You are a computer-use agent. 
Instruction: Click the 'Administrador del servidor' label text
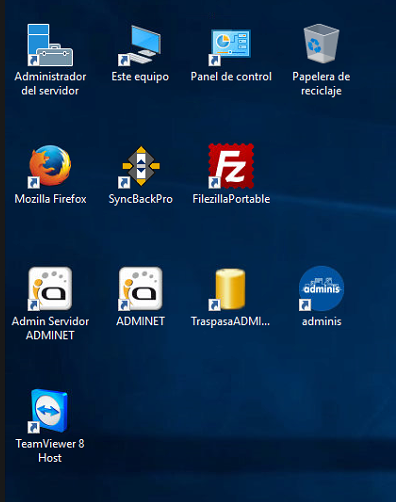pyautogui.click(x=50, y=84)
